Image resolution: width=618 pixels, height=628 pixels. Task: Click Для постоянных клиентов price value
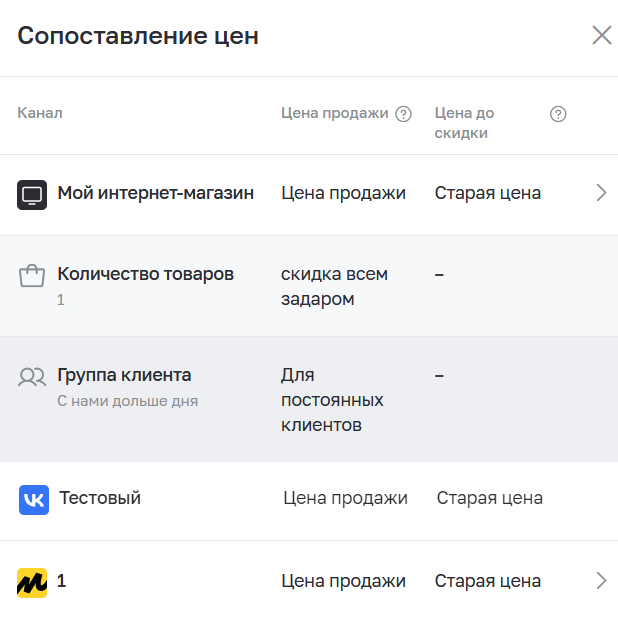(x=332, y=400)
